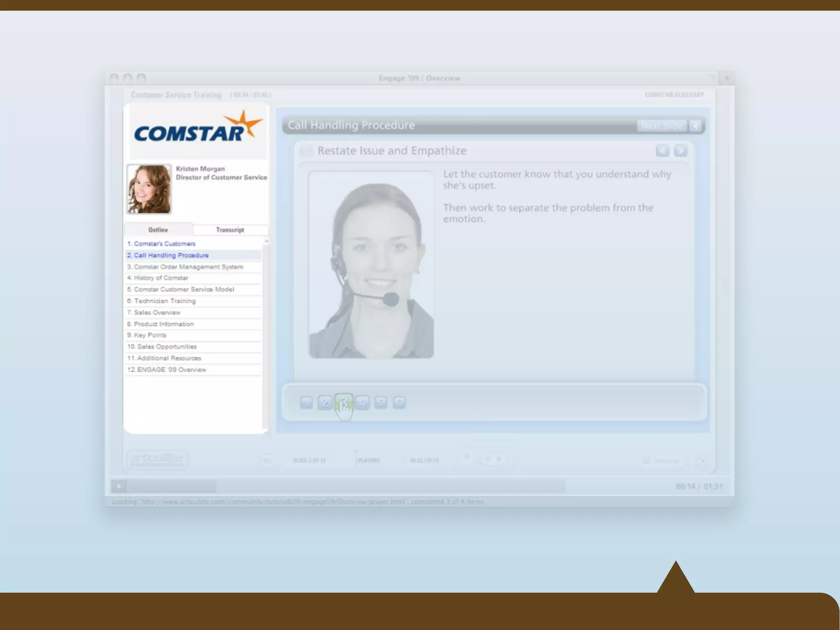
Task: Open the COMSTAR GLOSSARY link
Action: (x=674, y=95)
